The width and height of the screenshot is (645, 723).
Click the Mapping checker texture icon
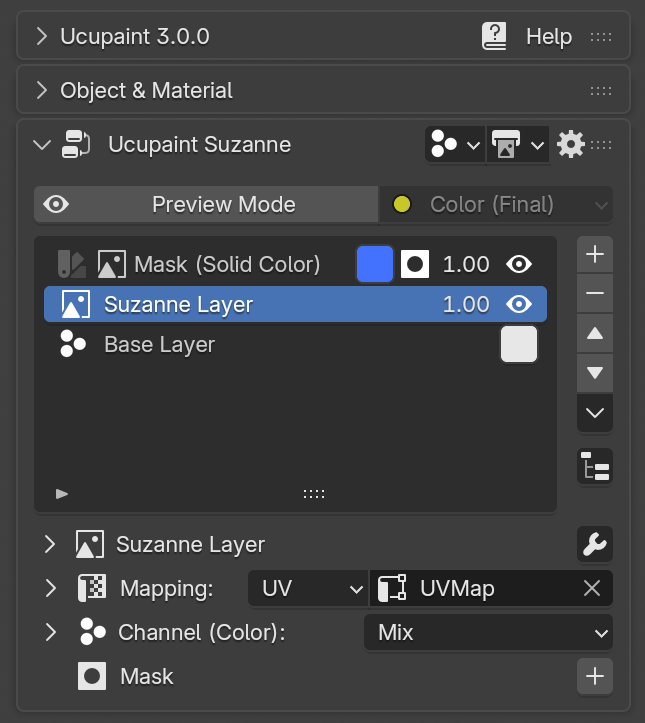pyautogui.click(x=92, y=588)
